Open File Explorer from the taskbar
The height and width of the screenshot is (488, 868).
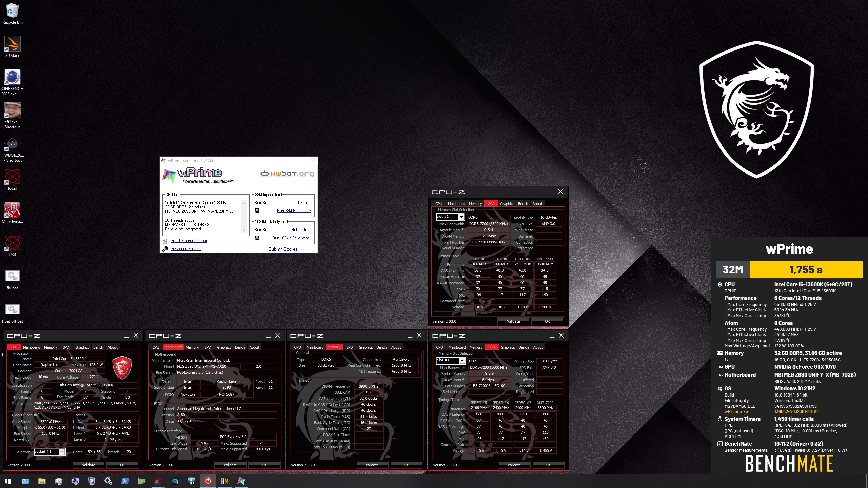(x=42, y=481)
